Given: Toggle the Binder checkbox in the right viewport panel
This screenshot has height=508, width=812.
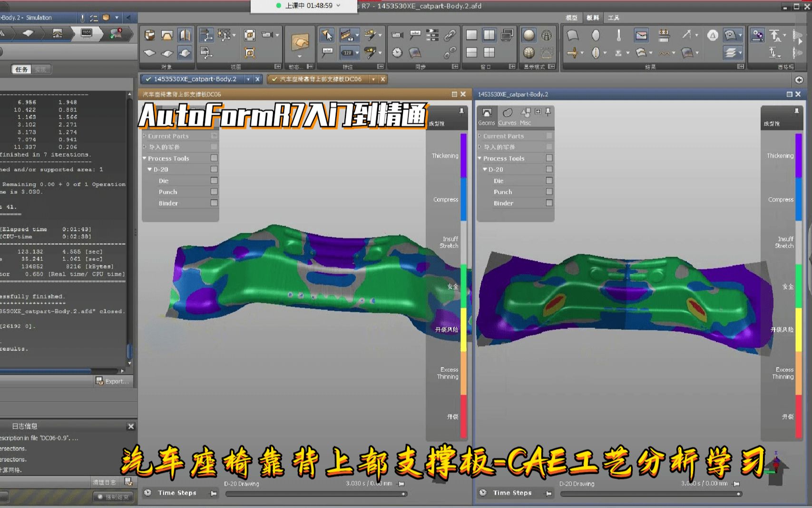Looking at the screenshot, I should point(549,203).
